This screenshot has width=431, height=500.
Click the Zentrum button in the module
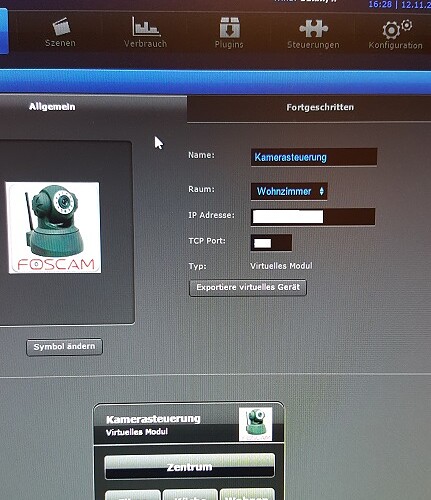[190, 467]
